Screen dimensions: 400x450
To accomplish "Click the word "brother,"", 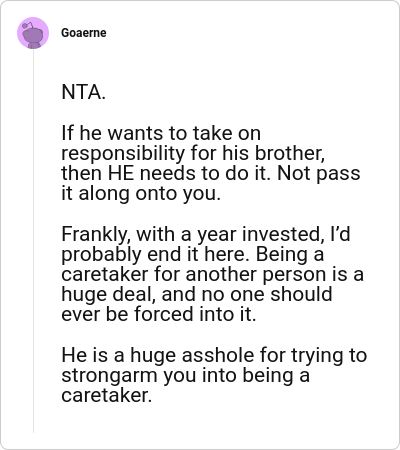I will pyautogui.click(x=290, y=154).
